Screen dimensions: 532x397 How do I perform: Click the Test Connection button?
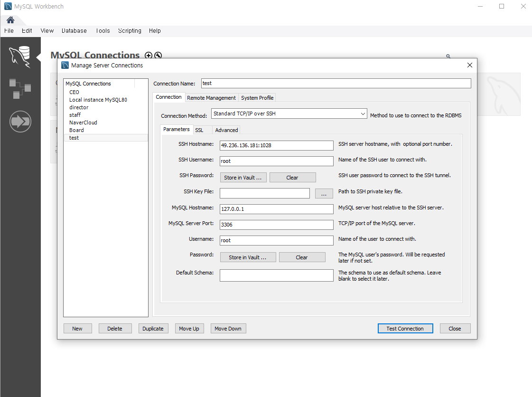coord(405,329)
